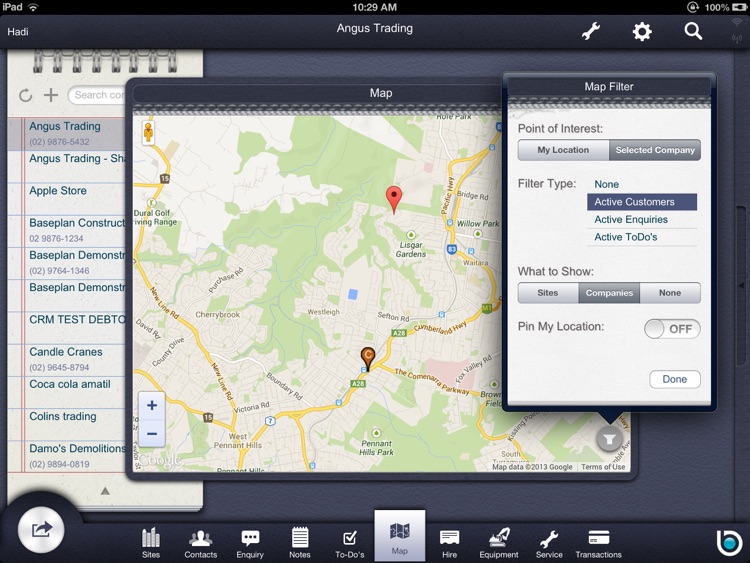Open Sites from bottom bar
This screenshot has height=563, width=750.
(x=151, y=543)
